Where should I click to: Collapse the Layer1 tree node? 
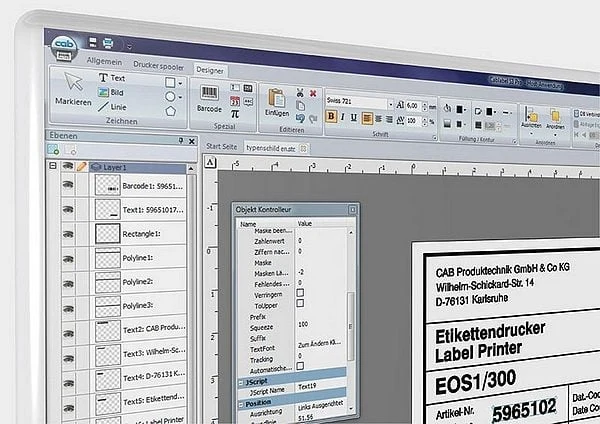[x=53, y=165]
